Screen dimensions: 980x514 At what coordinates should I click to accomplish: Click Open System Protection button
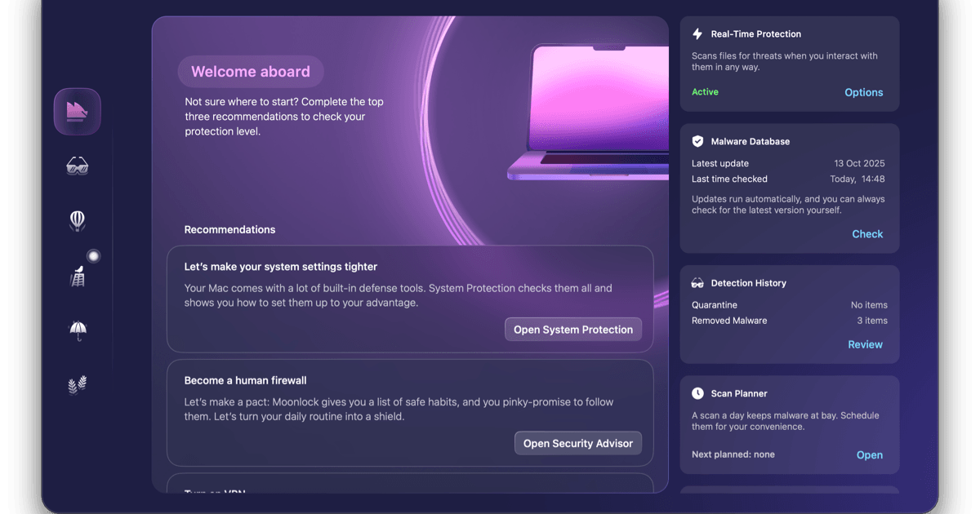[x=573, y=330]
